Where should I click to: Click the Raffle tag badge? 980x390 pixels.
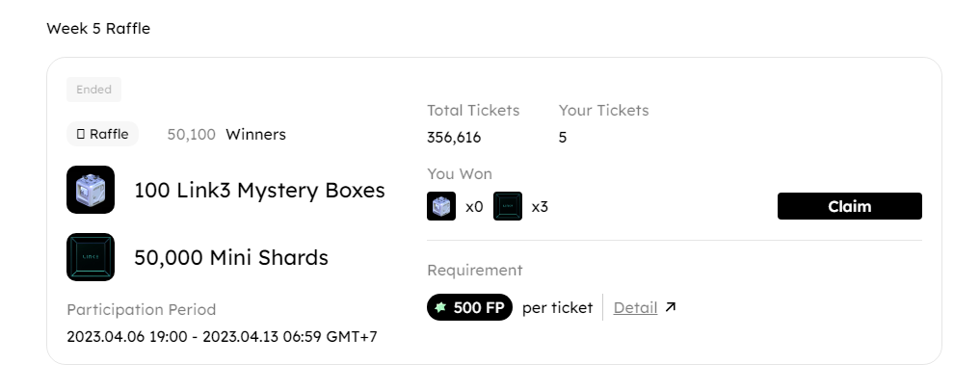pos(102,134)
